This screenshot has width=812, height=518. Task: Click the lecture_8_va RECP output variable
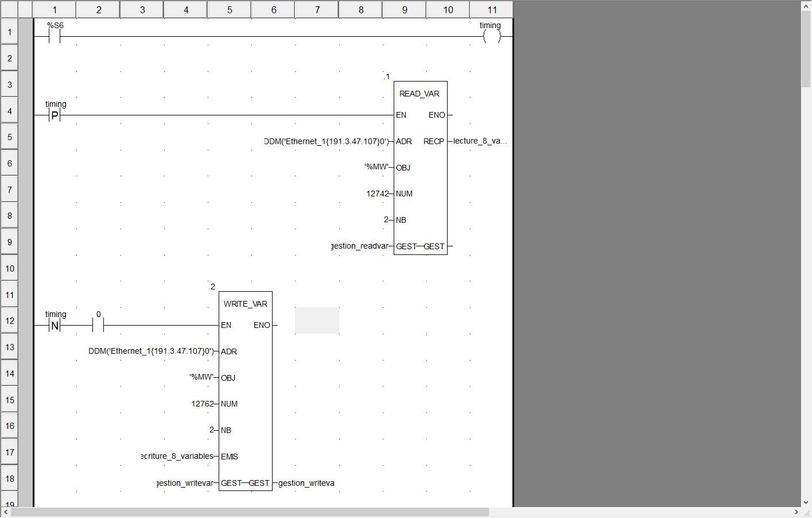coord(480,141)
